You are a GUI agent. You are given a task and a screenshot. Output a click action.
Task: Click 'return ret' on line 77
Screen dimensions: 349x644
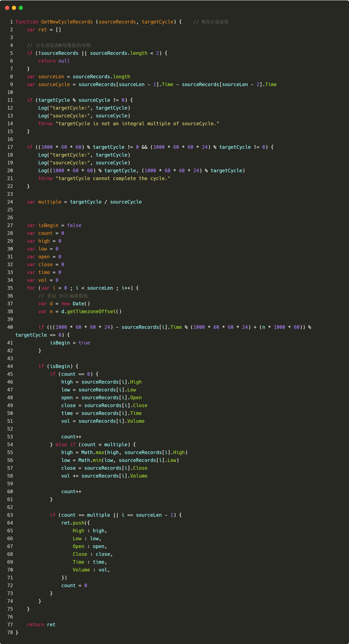(41, 625)
